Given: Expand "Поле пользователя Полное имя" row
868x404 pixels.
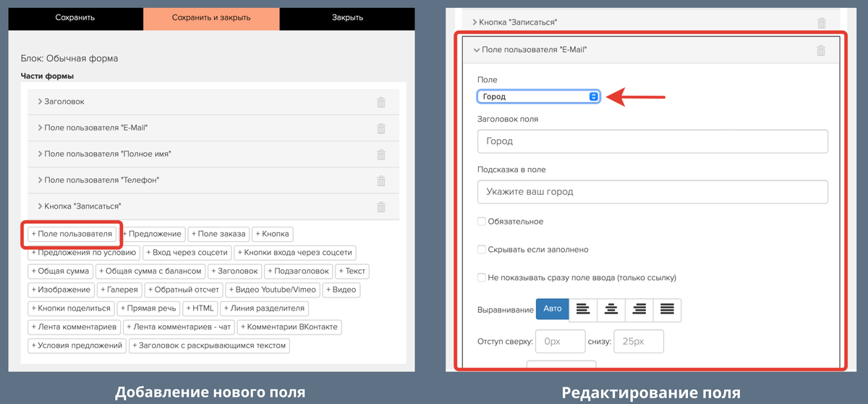Looking at the screenshot, I should (x=213, y=154).
